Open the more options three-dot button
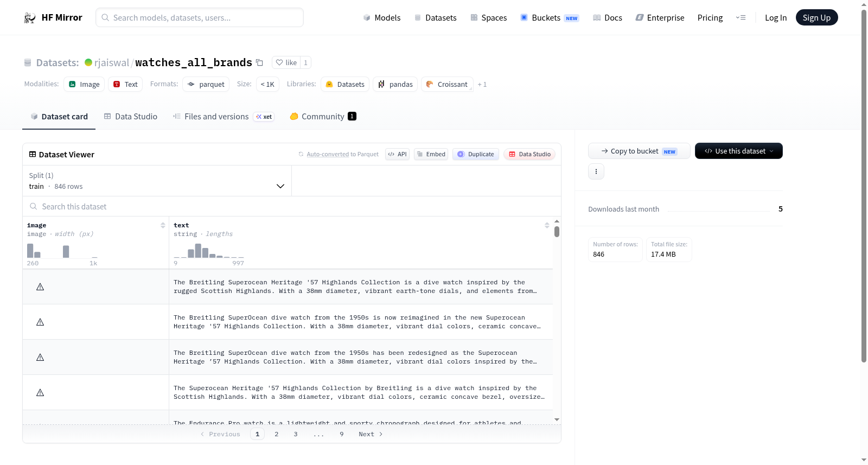 pos(596,171)
